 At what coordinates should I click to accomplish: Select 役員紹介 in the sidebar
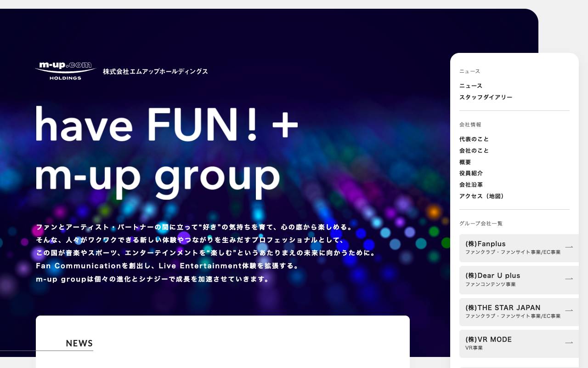coord(471,173)
